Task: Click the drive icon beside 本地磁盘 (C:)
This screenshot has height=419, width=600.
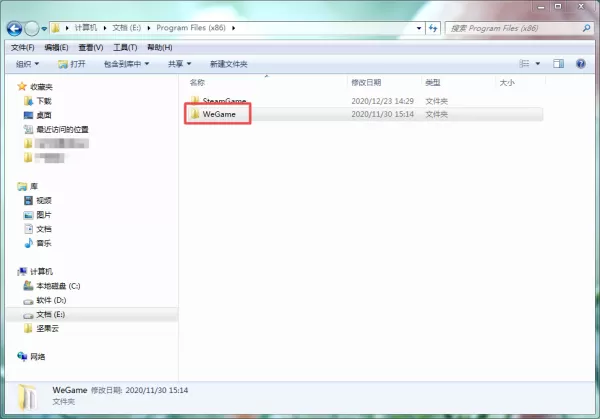Action: pyautogui.click(x=28, y=285)
